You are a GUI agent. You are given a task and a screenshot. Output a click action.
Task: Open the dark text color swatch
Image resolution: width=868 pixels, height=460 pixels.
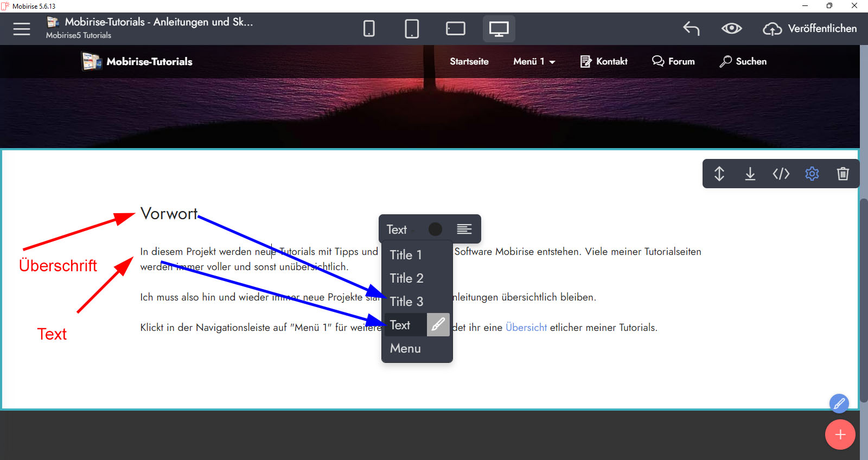435,229
